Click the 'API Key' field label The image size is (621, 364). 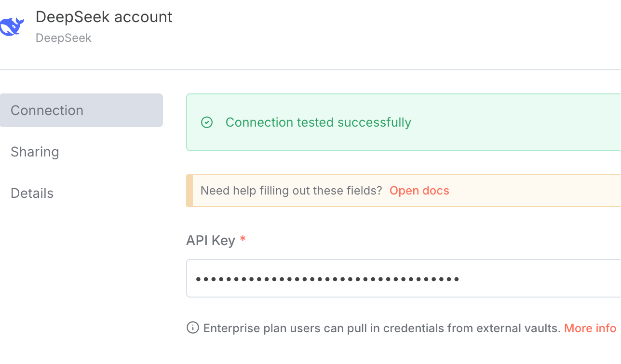click(x=211, y=240)
